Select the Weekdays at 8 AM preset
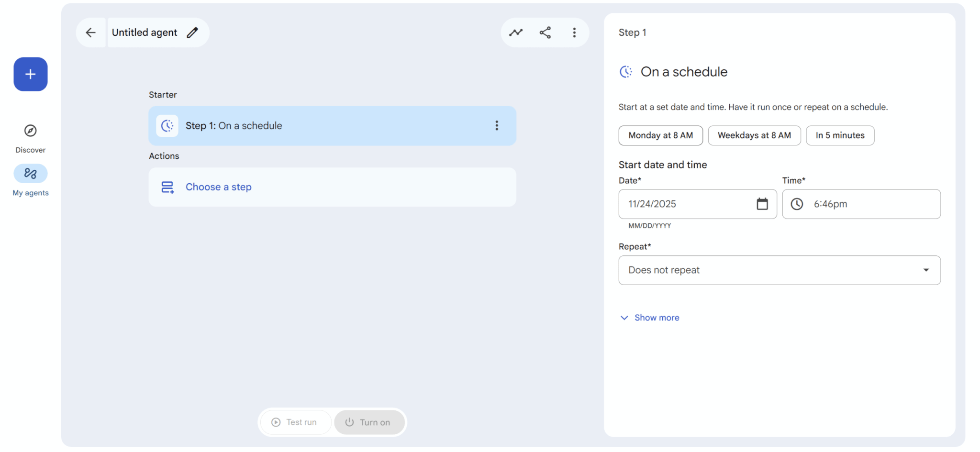This screenshot has height=452, width=980. pyautogui.click(x=754, y=135)
